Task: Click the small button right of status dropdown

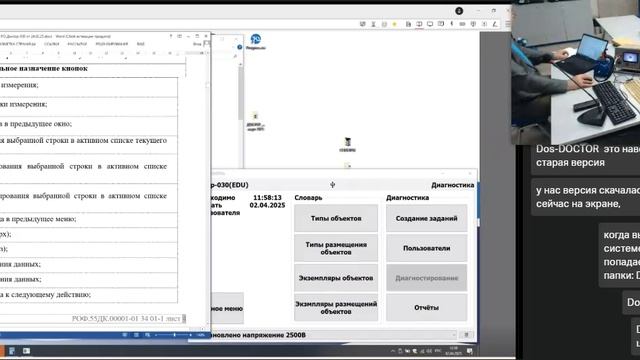Action: click(x=467, y=335)
